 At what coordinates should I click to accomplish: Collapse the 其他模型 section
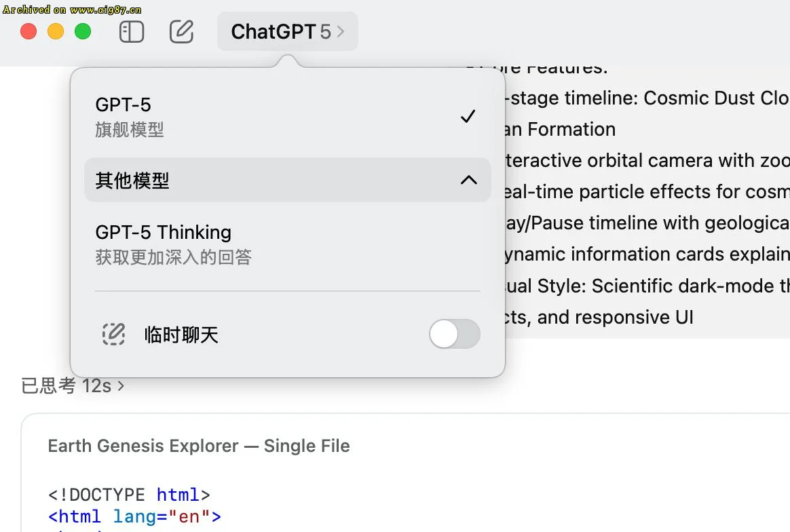pos(287,180)
